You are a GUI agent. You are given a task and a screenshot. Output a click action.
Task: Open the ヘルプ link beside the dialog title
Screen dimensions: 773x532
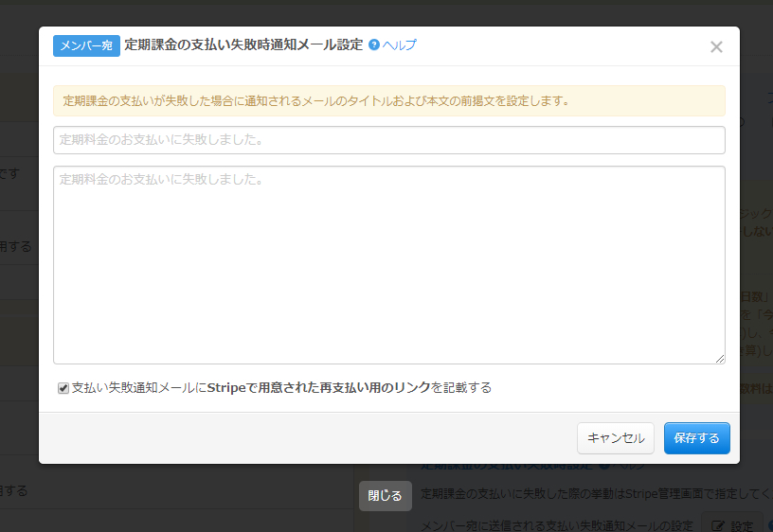pos(399,44)
